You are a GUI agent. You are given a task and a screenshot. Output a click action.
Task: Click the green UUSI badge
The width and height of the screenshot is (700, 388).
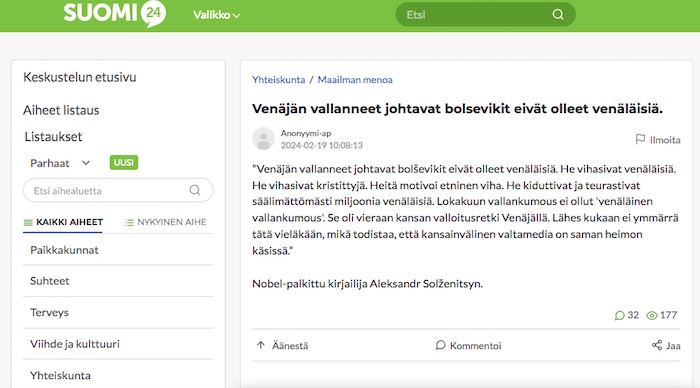coord(124,163)
